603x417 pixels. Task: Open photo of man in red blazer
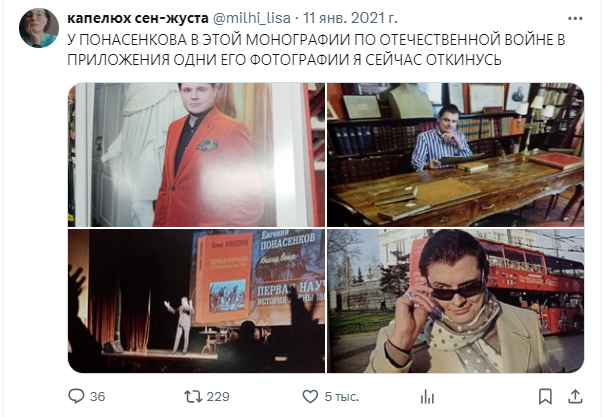[197, 155]
